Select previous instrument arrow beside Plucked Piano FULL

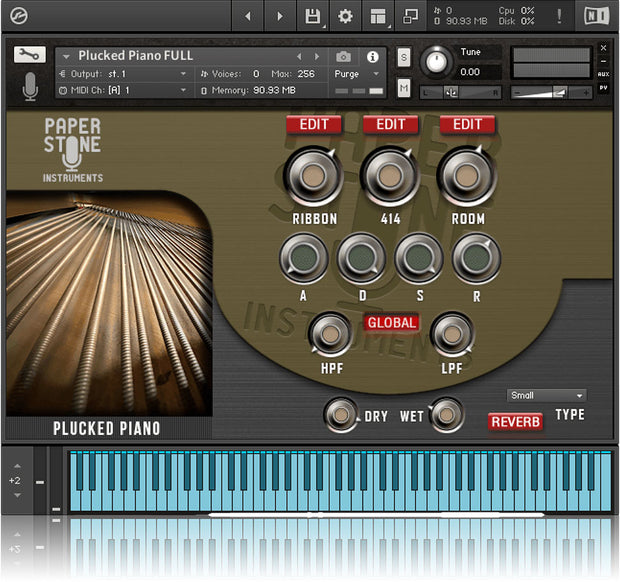pyautogui.click(x=299, y=57)
